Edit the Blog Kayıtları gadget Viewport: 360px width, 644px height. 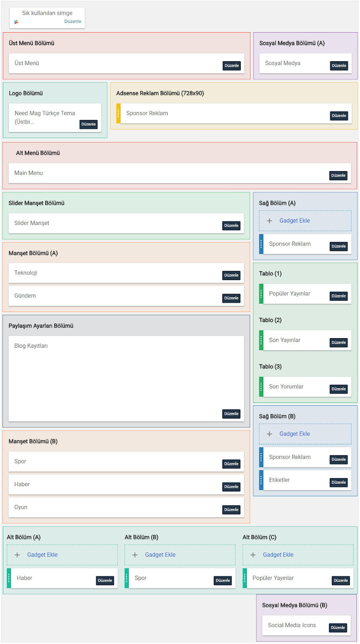[x=232, y=414]
